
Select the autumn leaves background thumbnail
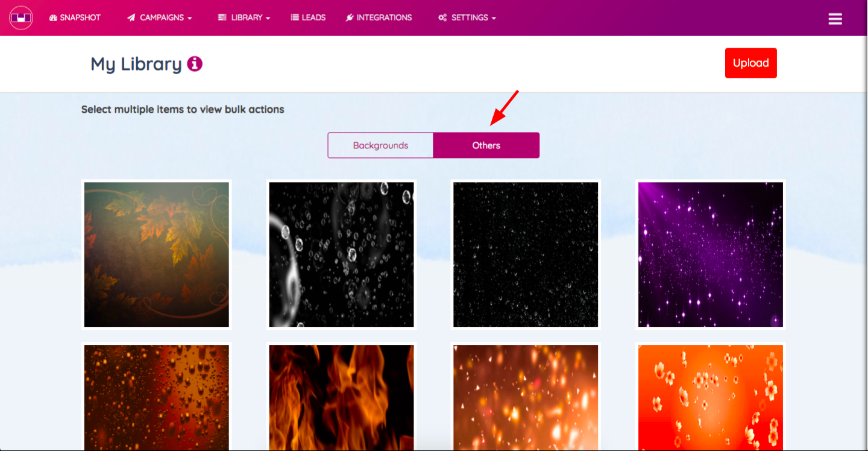[x=157, y=254]
